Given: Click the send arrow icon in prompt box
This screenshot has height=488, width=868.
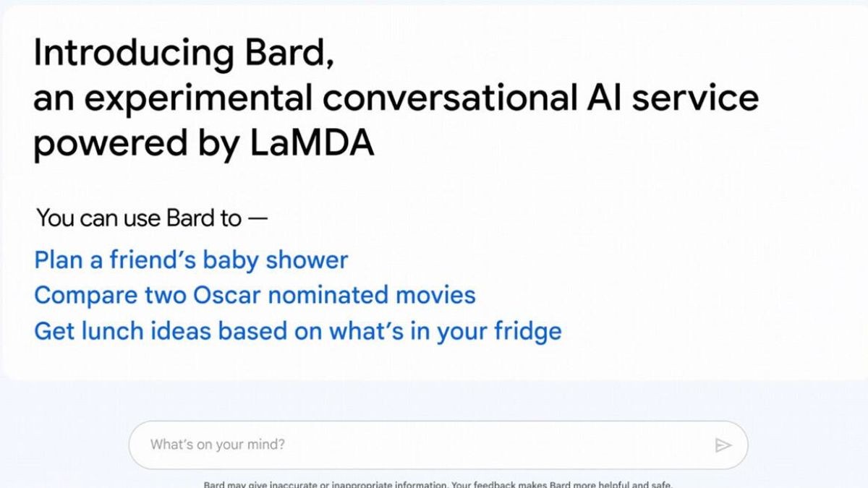Looking at the screenshot, I should point(723,445).
